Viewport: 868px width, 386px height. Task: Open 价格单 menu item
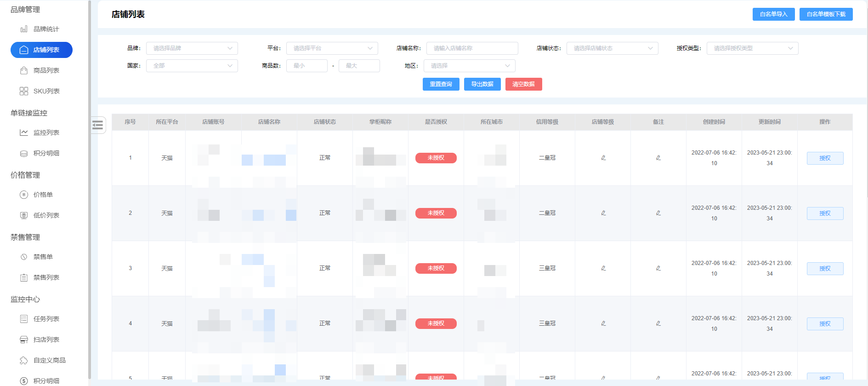[x=43, y=195]
